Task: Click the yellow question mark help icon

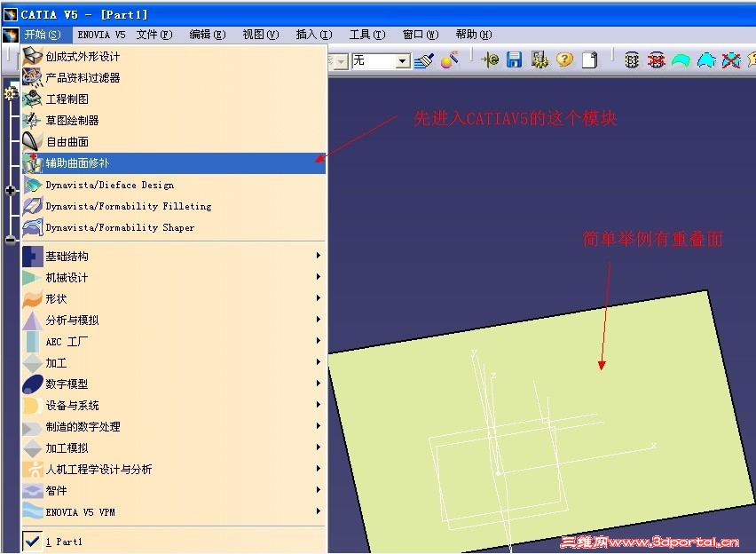Action: click(x=564, y=59)
